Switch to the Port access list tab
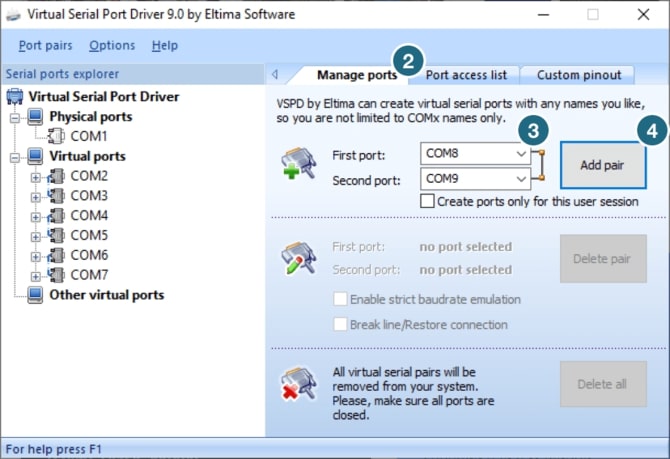 point(466,75)
